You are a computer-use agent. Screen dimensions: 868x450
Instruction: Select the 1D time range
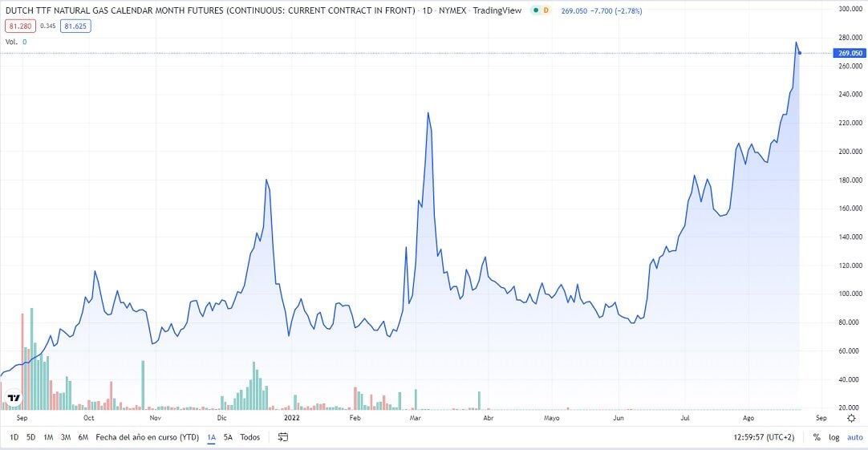tap(14, 437)
